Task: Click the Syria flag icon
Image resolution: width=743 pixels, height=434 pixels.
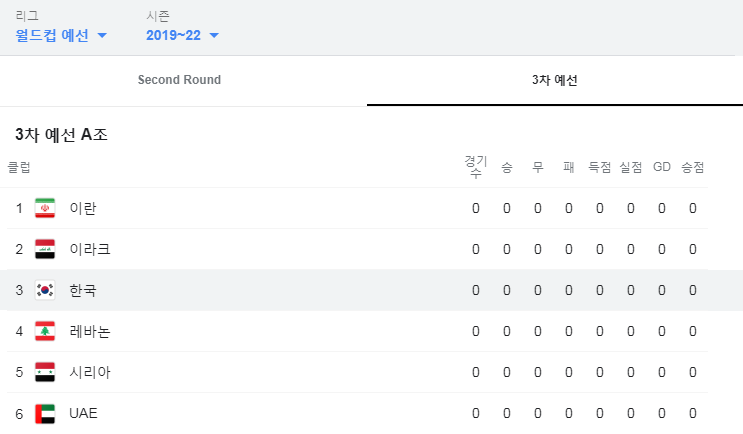Action: pyautogui.click(x=45, y=372)
